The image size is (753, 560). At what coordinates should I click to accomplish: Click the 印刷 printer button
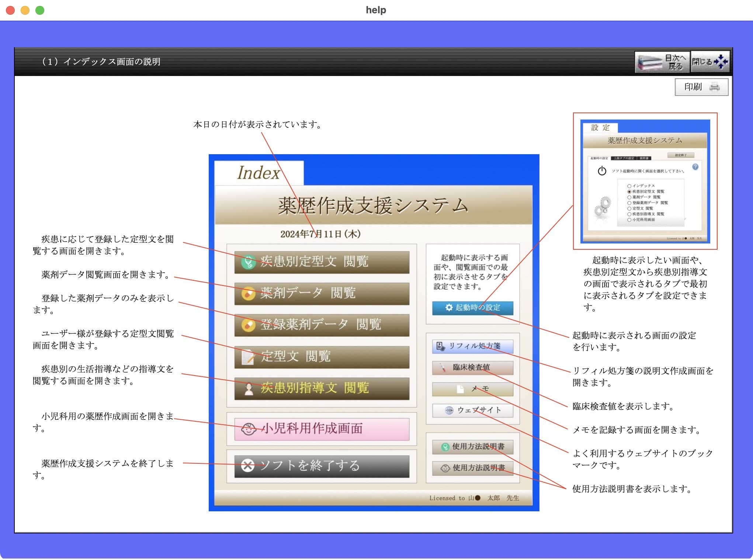[701, 87]
